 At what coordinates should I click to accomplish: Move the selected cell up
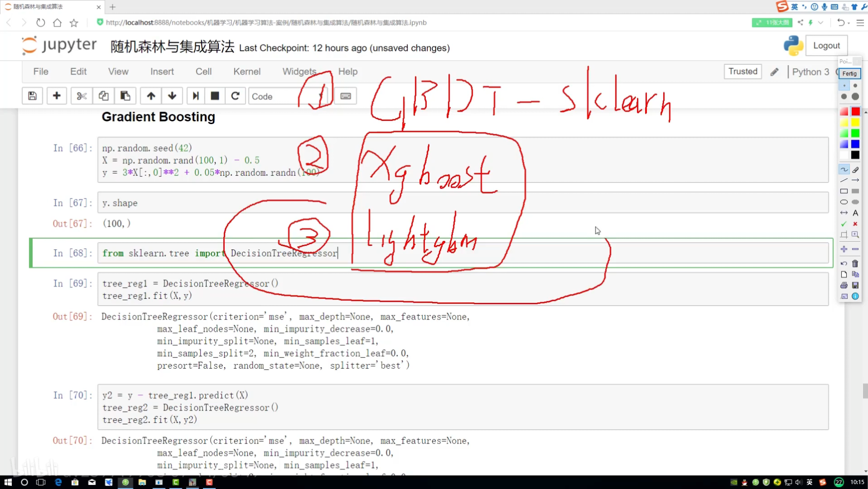151,96
